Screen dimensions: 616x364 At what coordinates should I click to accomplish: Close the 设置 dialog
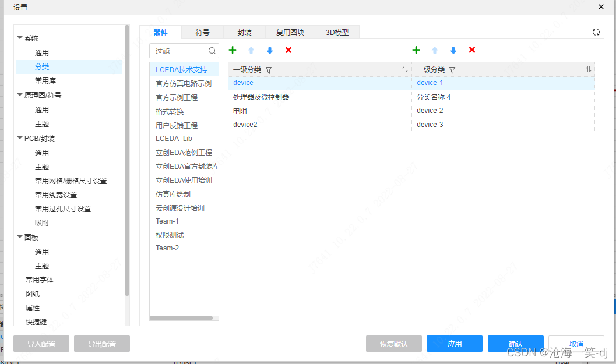601,6
